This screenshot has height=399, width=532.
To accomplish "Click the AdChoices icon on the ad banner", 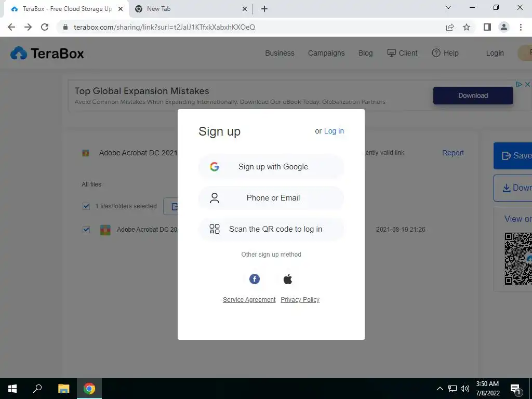I will (x=519, y=84).
